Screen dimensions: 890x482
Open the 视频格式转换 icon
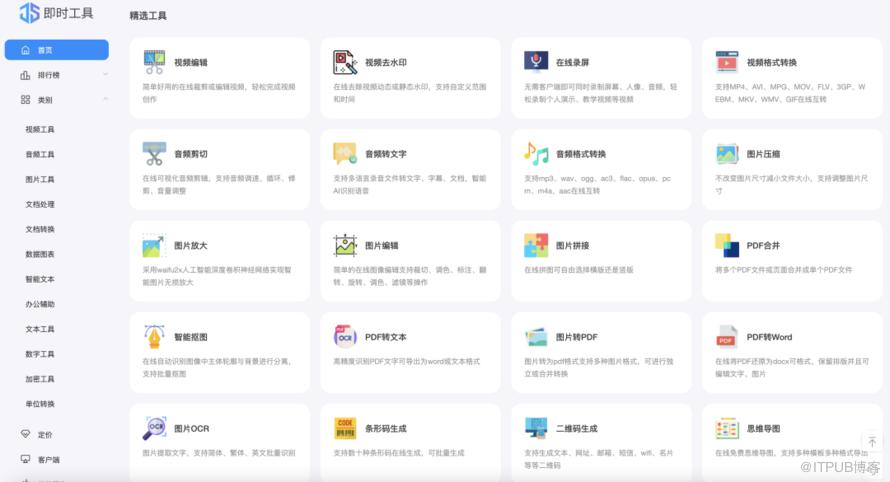727,62
